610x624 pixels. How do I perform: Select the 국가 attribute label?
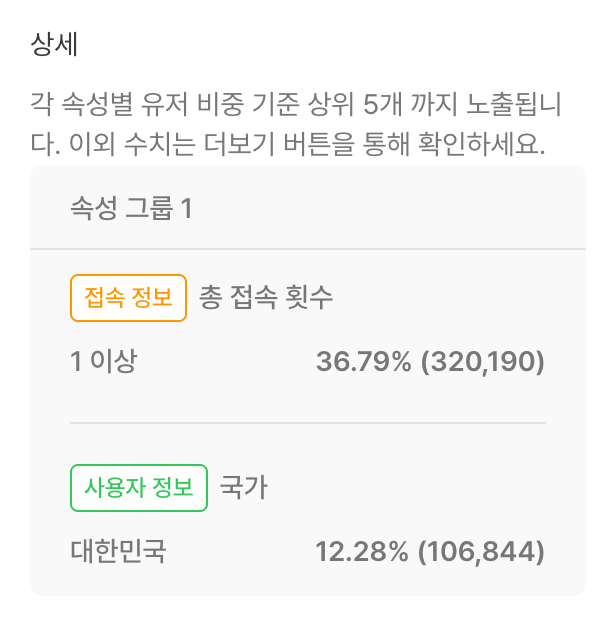click(x=243, y=488)
